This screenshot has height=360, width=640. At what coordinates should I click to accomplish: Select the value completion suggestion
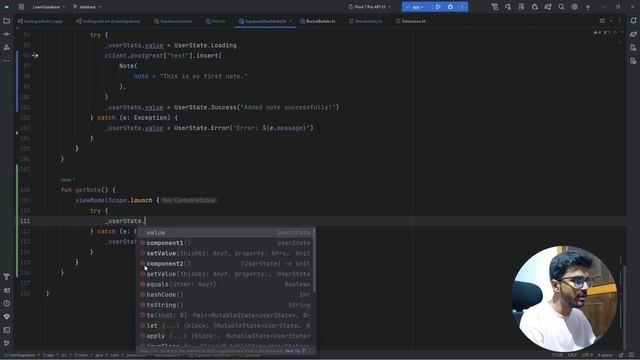click(x=225, y=233)
